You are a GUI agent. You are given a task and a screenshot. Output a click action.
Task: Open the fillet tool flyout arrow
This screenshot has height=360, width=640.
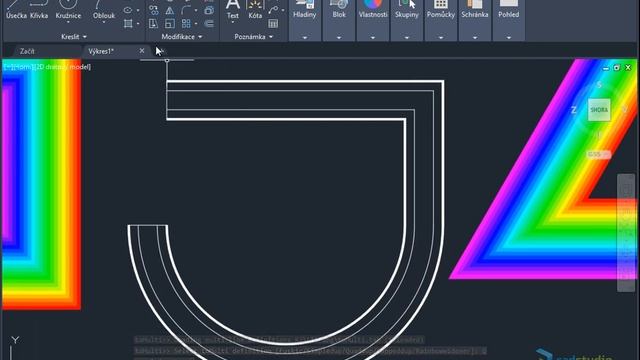[196, 11]
